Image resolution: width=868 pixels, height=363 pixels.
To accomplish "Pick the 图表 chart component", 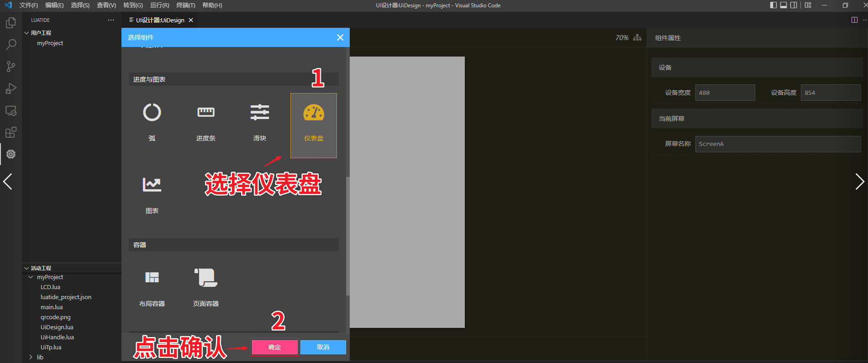I will 152,185.
